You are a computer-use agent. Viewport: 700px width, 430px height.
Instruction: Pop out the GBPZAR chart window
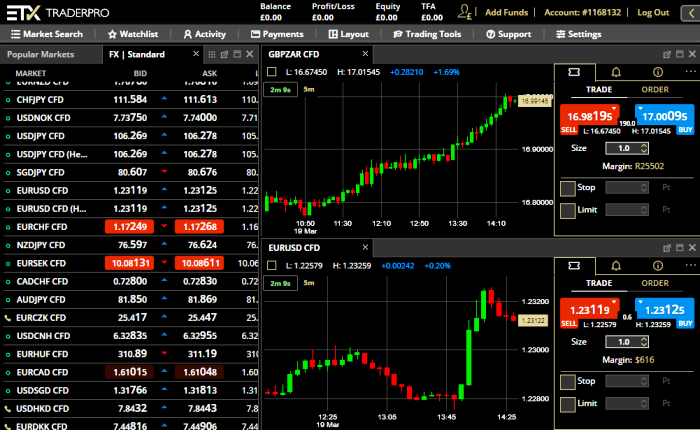[x=667, y=54]
